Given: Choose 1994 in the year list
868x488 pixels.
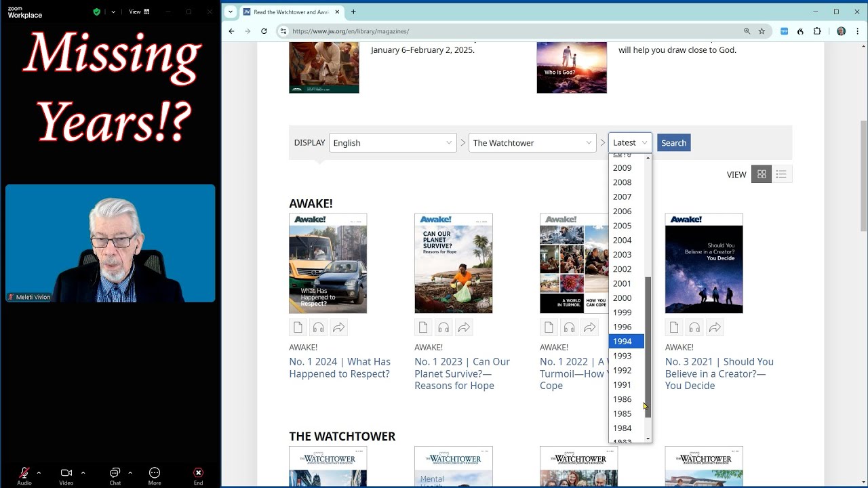Looking at the screenshot, I should pyautogui.click(x=626, y=341).
